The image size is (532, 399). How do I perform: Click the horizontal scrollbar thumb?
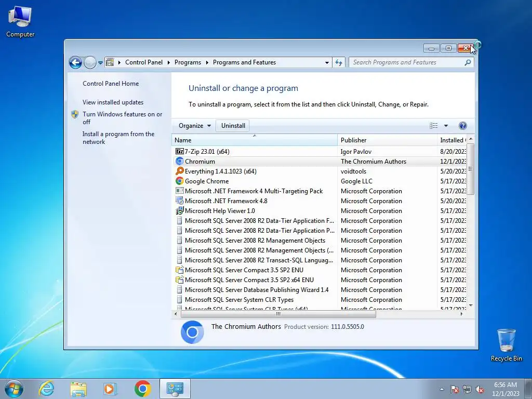click(x=278, y=314)
